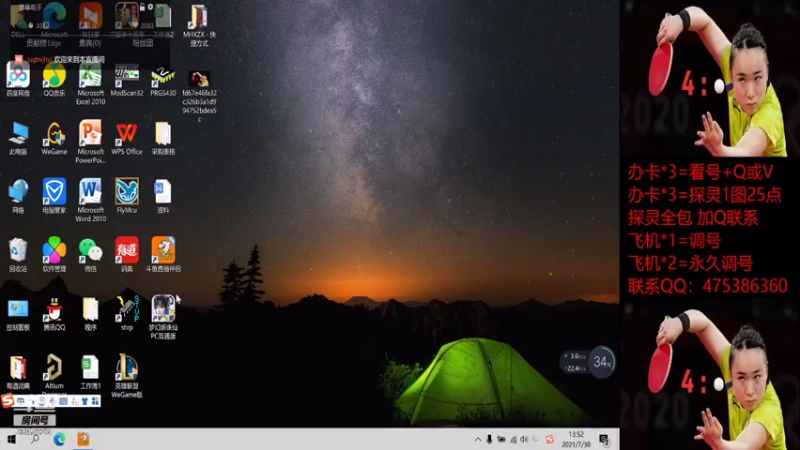Screen dimensions: 800x450
Task: Open the 有道词典 folder-style icon
Action: pos(18,372)
